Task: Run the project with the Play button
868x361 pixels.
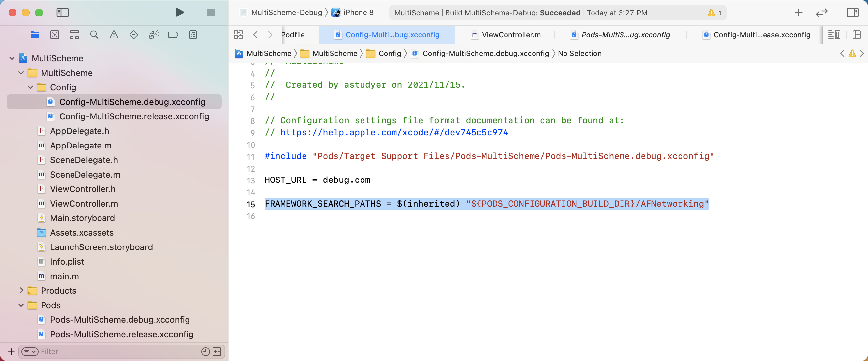Action: coord(180,13)
